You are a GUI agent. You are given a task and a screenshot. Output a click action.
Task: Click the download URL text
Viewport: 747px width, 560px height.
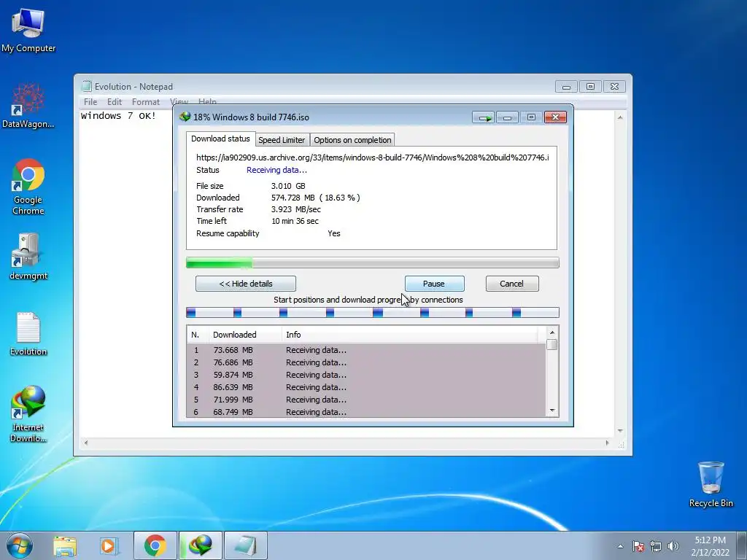373,157
